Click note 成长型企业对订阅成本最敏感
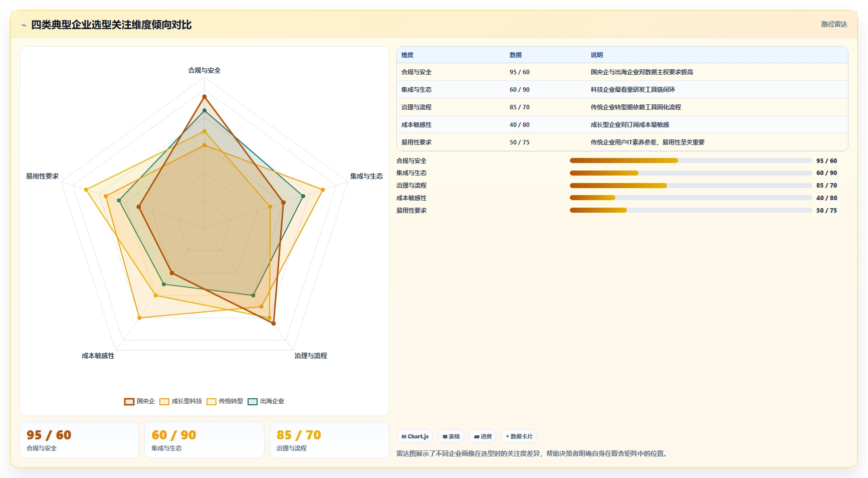This screenshot has width=868, height=478. [630, 125]
